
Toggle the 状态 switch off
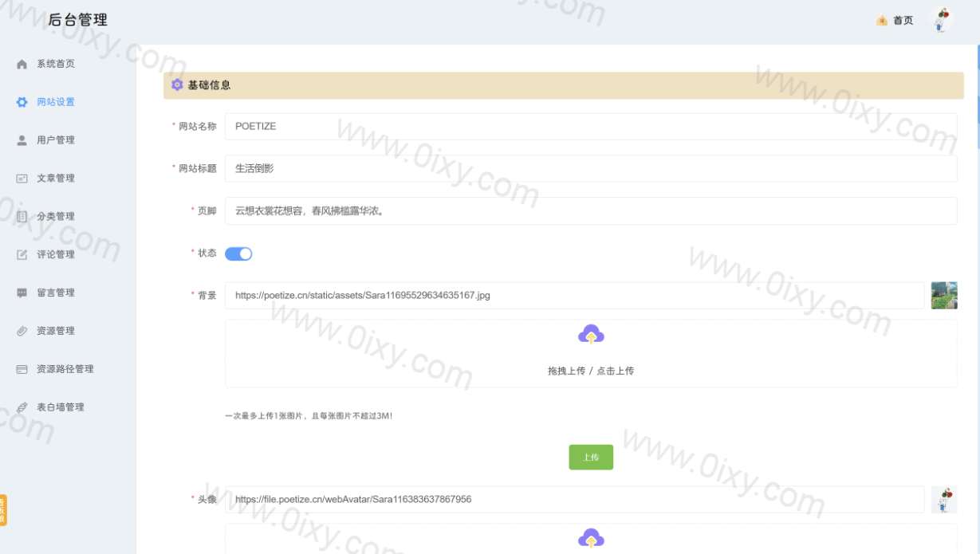click(x=238, y=253)
